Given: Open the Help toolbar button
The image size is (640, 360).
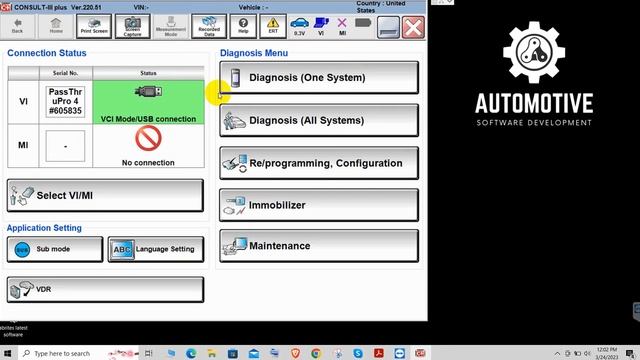Looking at the screenshot, I should pos(243,27).
